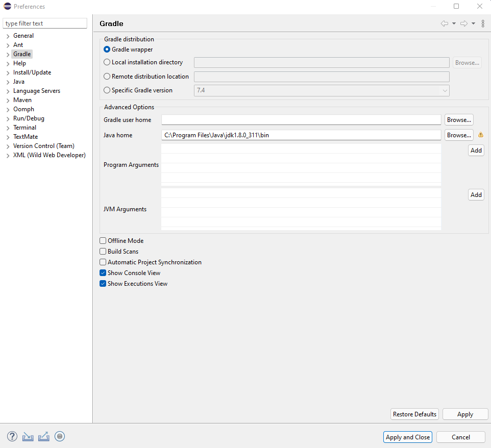The height and width of the screenshot is (448, 491).
Task: Click the Help question mark icon
Action: coord(12,436)
